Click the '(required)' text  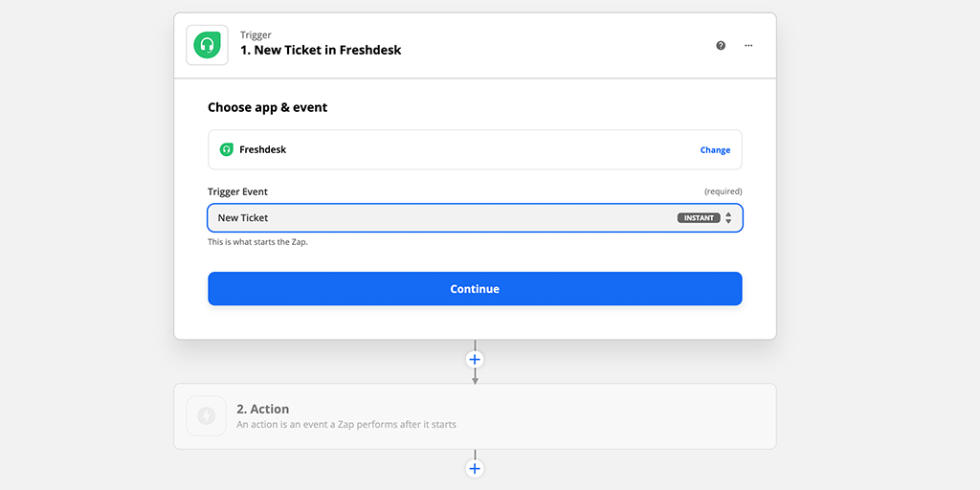[x=724, y=191]
